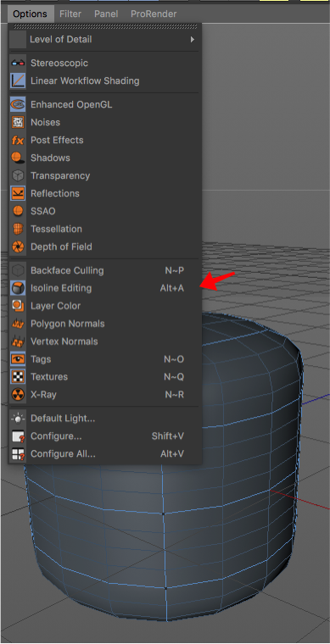Toggle SSAO option
This screenshot has height=644, width=330.
105,211
